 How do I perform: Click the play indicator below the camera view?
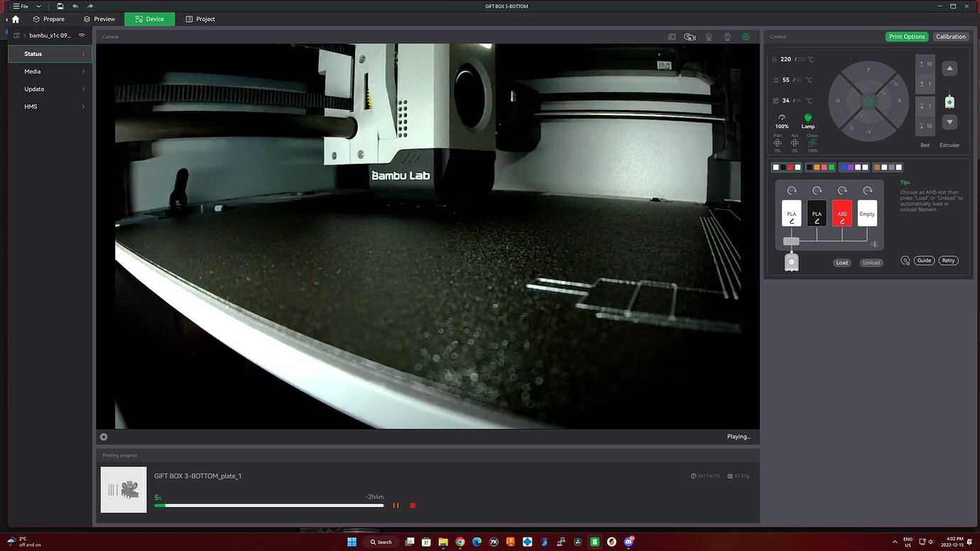[x=104, y=437]
